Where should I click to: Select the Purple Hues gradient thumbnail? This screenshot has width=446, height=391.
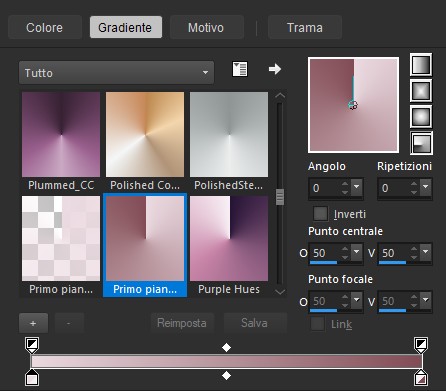point(229,239)
